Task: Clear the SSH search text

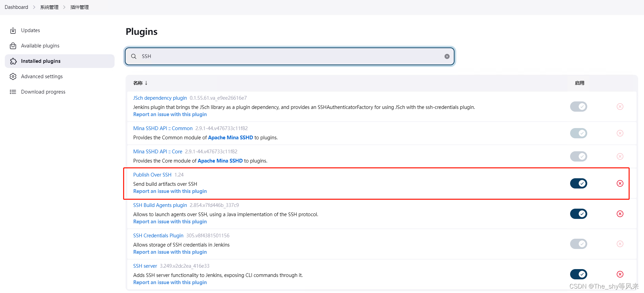Action: (447, 56)
